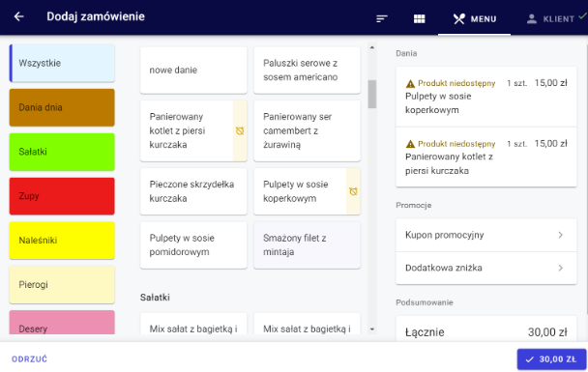Image resolution: width=588 pixels, height=372 pixels.
Task: Click the scroll down arrow of dish list
Action: coord(372,329)
